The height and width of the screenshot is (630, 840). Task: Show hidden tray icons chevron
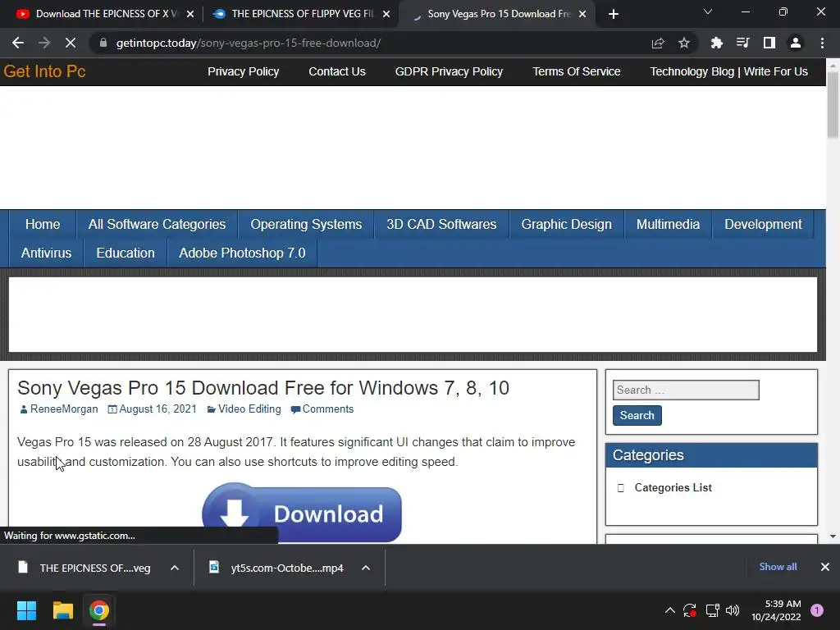(669, 610)
